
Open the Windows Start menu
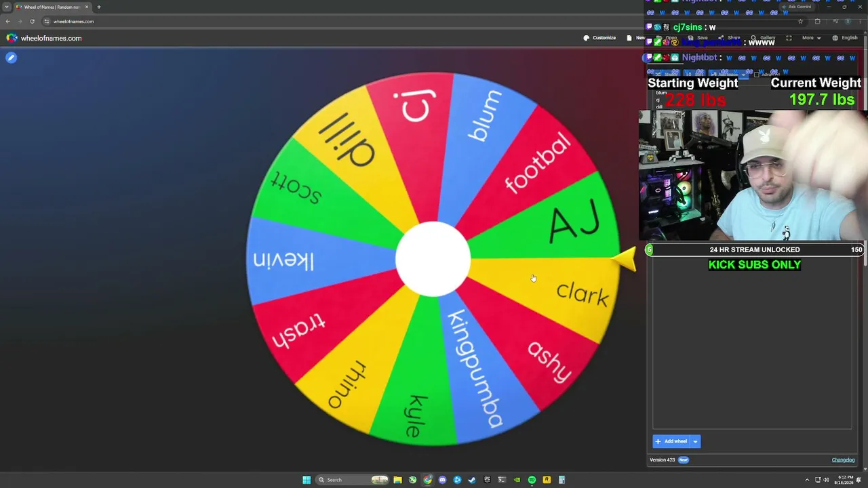point(307,480)
